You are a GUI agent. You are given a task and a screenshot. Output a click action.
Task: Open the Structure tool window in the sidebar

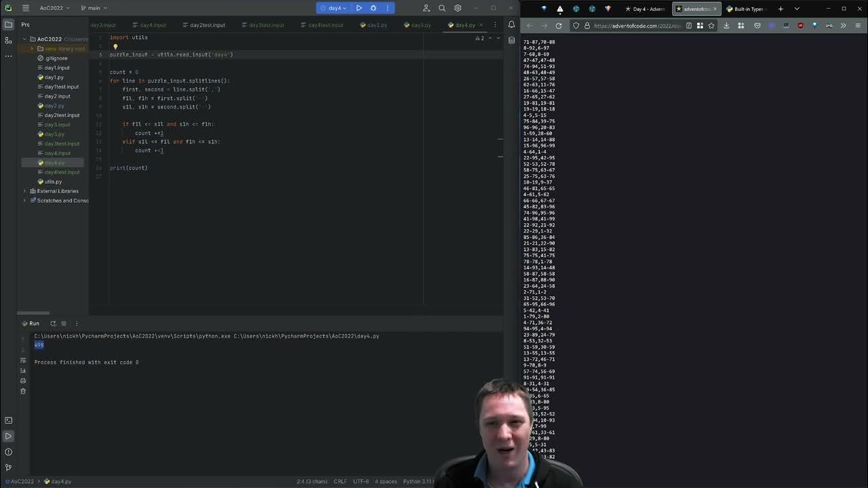coord(8,40)
